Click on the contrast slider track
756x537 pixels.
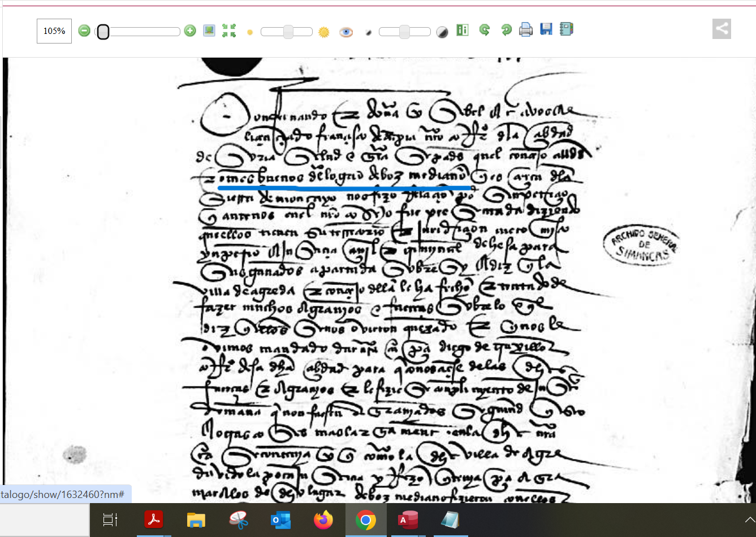(x=404, y=32)
